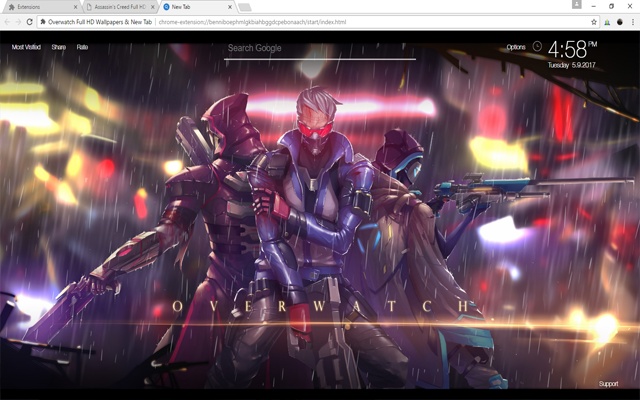The width and height of the screenshot is (640, 400).
Task: Switch to the Extensions tab
Action: pos(40,7)
